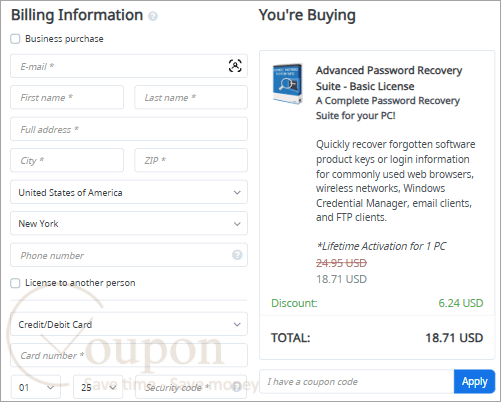This screenshot has height=402, width=501.
Task: Click the Lifetime Activation for 1 PC text
Action: tap(381, 246)
